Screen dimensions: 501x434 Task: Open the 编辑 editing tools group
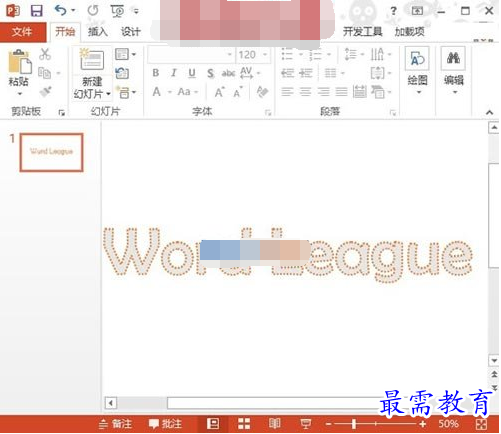click(453, 71)
